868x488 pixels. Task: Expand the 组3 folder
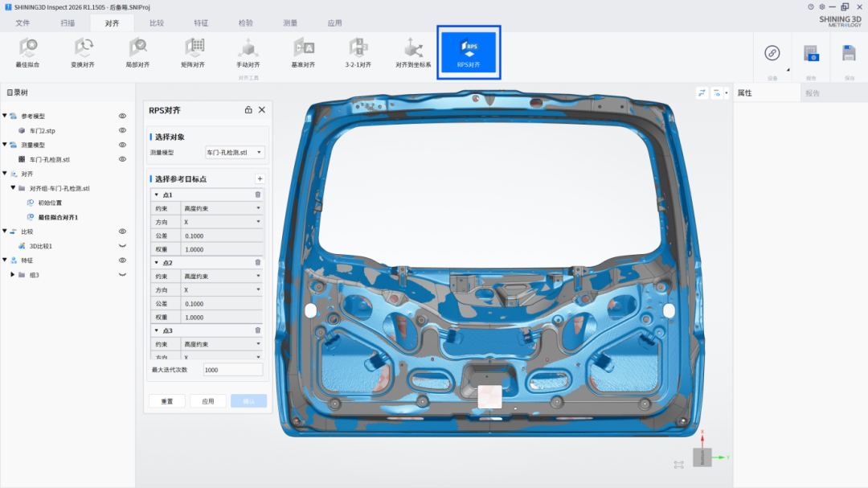click(x=13, y=275)
